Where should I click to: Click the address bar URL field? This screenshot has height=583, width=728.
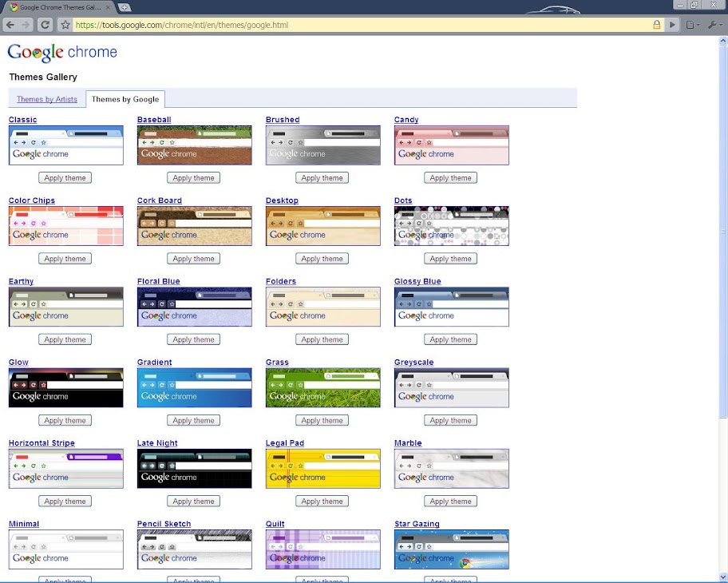362,25
